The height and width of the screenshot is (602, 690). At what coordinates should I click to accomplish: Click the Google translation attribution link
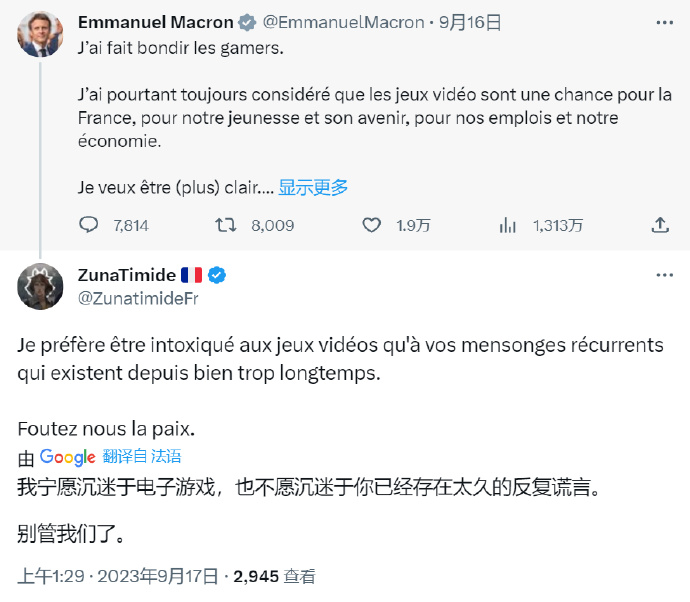[x=67, y=457]
